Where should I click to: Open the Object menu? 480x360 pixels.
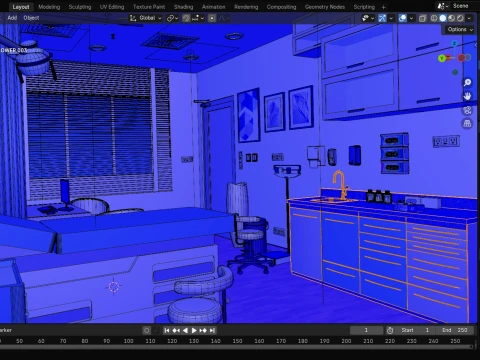pyautogui.click(x=31, y=18)
